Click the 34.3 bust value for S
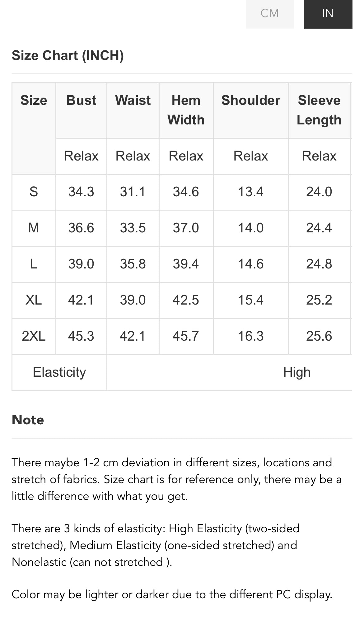Viewport: 364px width, 620px height. coord(81,192)
